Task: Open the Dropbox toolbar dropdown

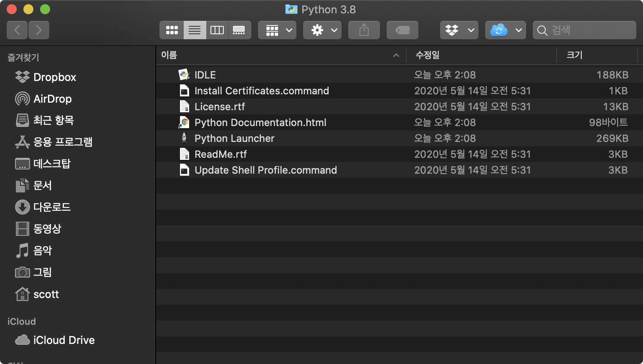Action: [x=459, y=30]
